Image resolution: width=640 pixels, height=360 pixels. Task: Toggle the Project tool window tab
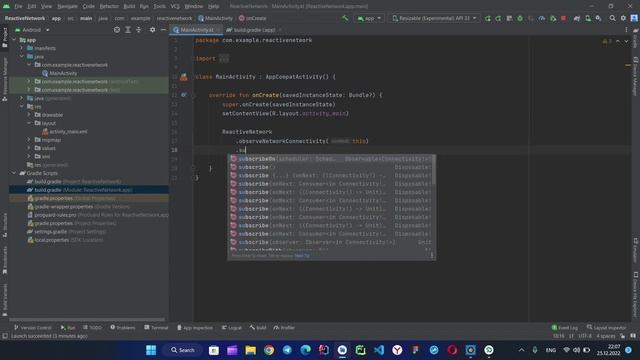click(4, 38)
